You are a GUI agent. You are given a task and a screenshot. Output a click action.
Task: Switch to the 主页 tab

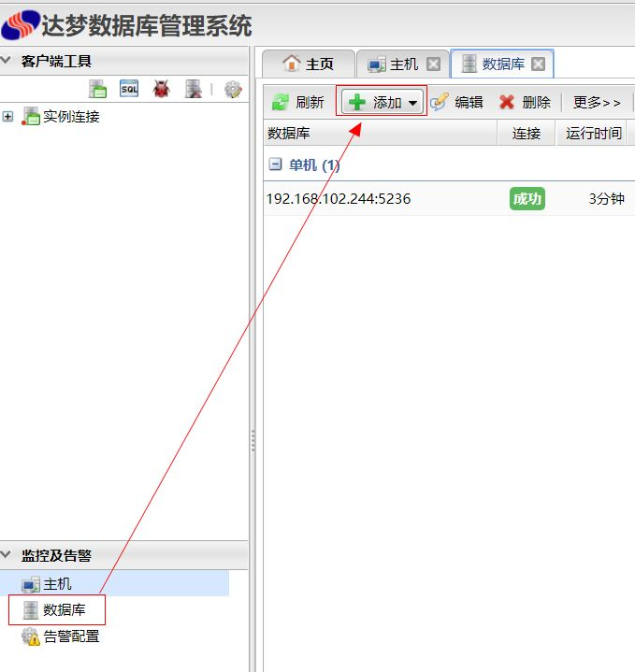[309, 64]
